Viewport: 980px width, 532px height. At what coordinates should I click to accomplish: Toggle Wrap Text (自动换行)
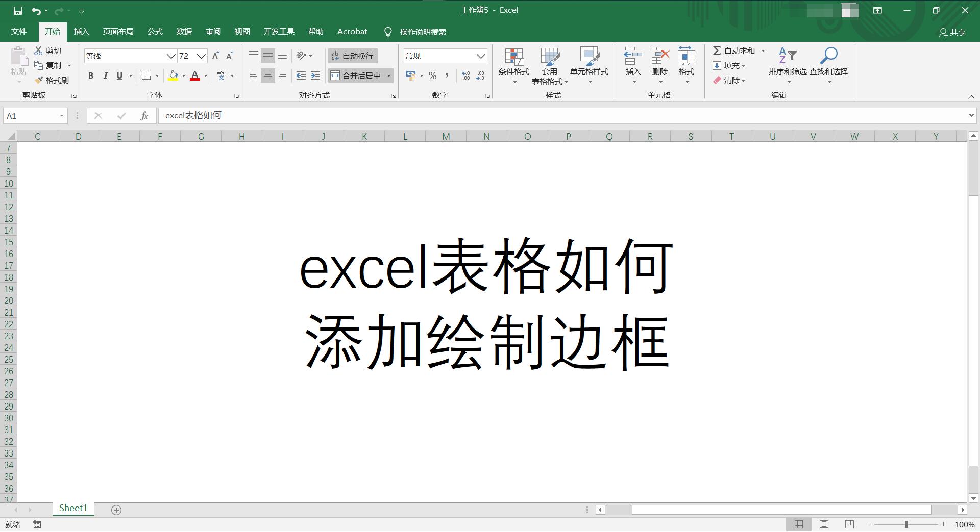point(353,56)
